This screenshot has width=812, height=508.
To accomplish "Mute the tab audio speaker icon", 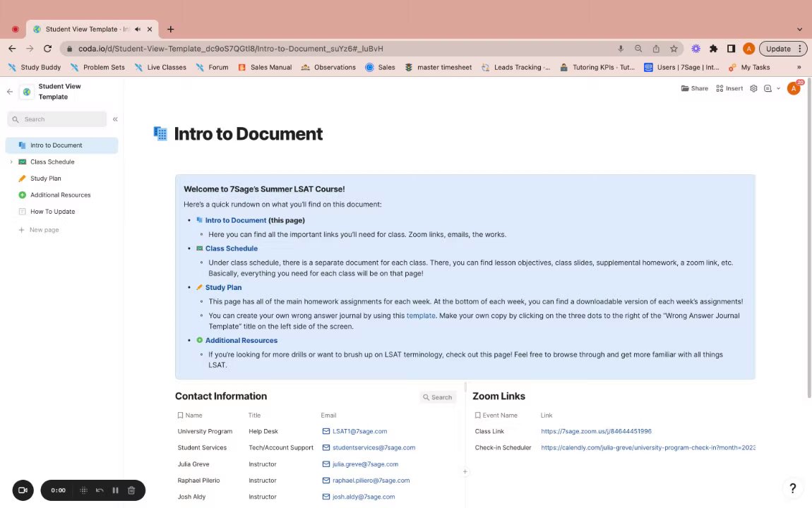I will tap(138, 30).
